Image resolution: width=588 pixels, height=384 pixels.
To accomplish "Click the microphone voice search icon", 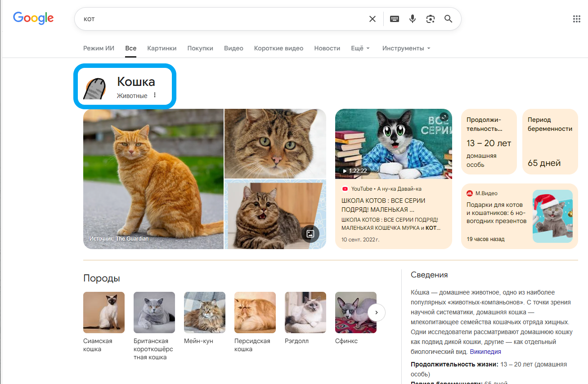I will coord(413,18).
